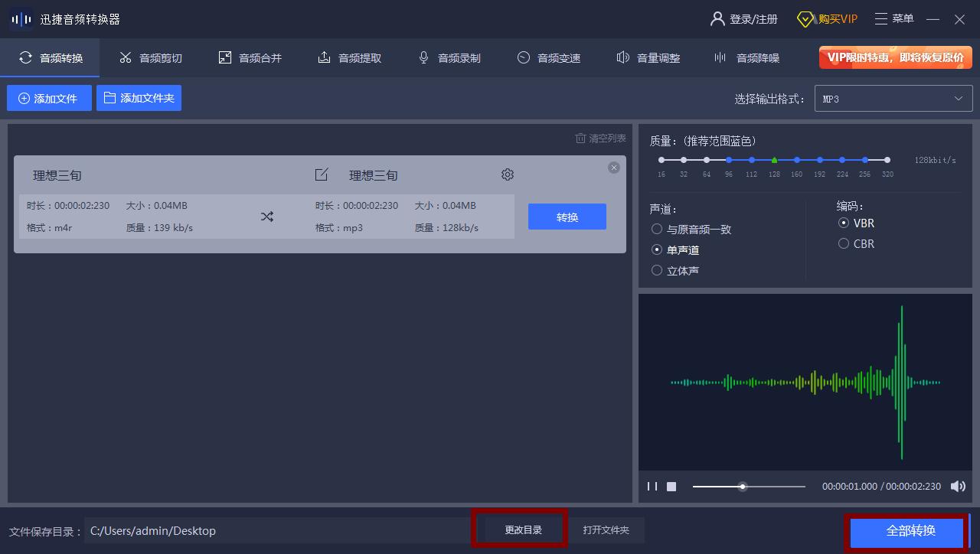Open output settings gear for 理想三旬
Viewport: 980px width, 554px height.
pos(507,174)
